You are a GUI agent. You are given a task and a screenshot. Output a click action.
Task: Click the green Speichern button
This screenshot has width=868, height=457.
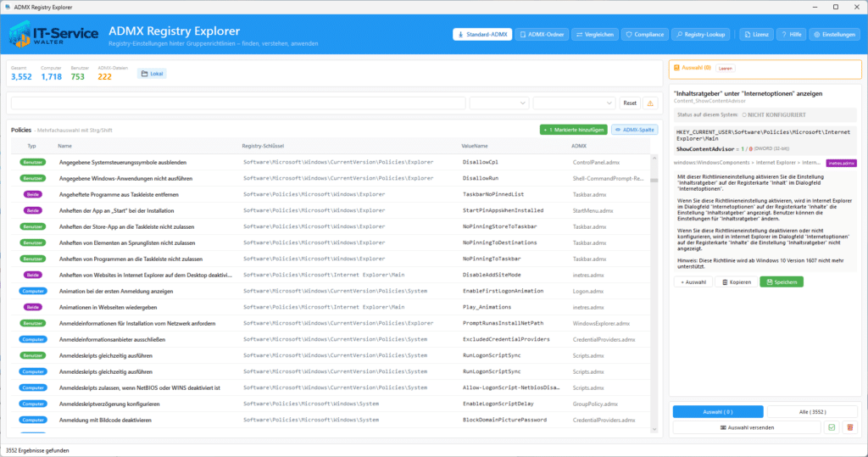tap(781, 282)
